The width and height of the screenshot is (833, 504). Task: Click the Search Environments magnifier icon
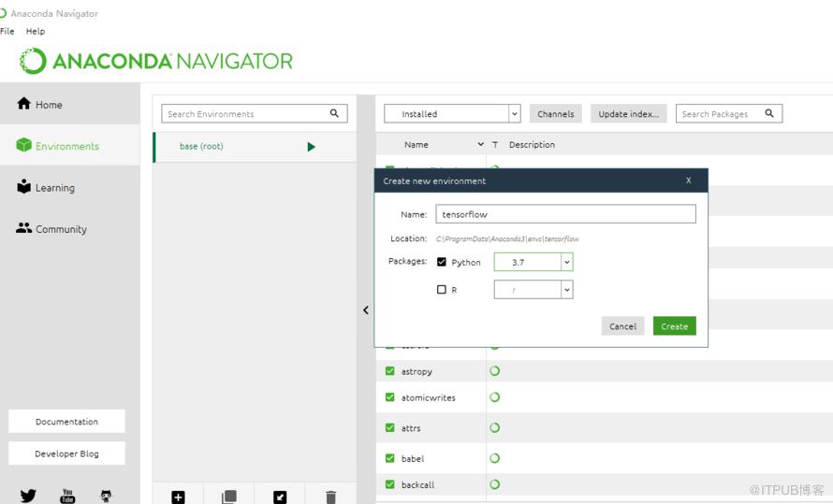coord(334,113)
